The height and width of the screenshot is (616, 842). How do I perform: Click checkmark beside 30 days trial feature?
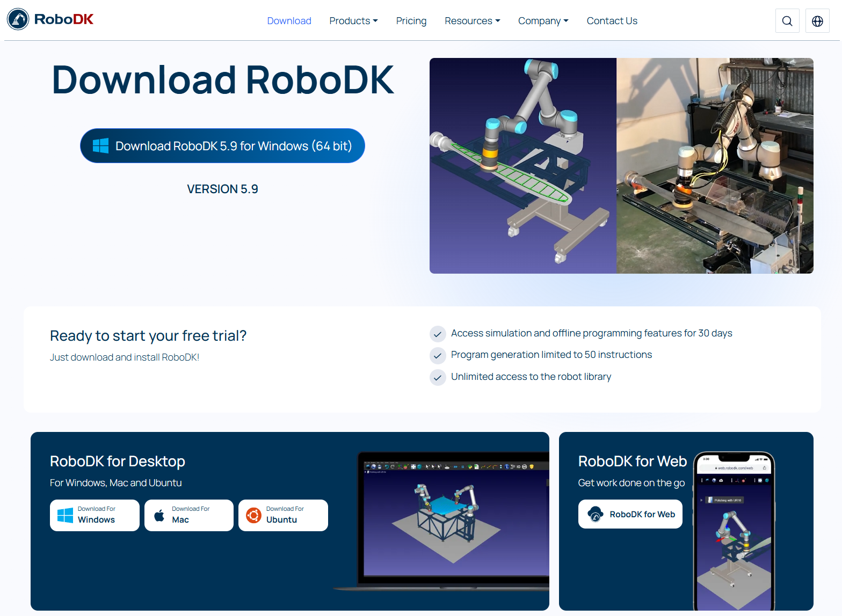pos(438,334)
